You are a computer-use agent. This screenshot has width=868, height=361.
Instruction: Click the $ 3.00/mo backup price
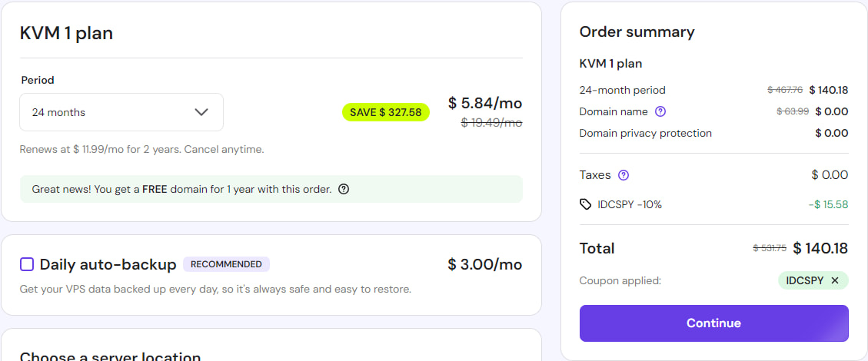[x=484, y=264]
